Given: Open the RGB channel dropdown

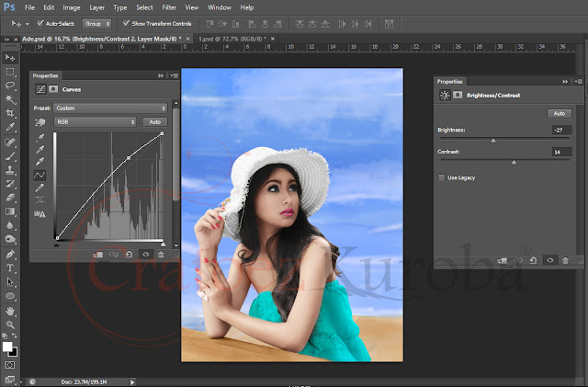Looking at the screenshot, I should pos(95,121).
